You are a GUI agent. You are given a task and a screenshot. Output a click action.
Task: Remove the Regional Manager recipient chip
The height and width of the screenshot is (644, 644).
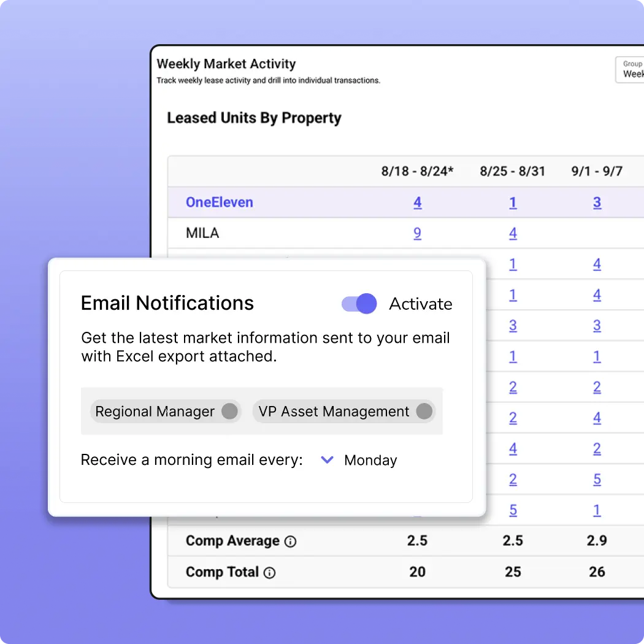coord(229,411)
